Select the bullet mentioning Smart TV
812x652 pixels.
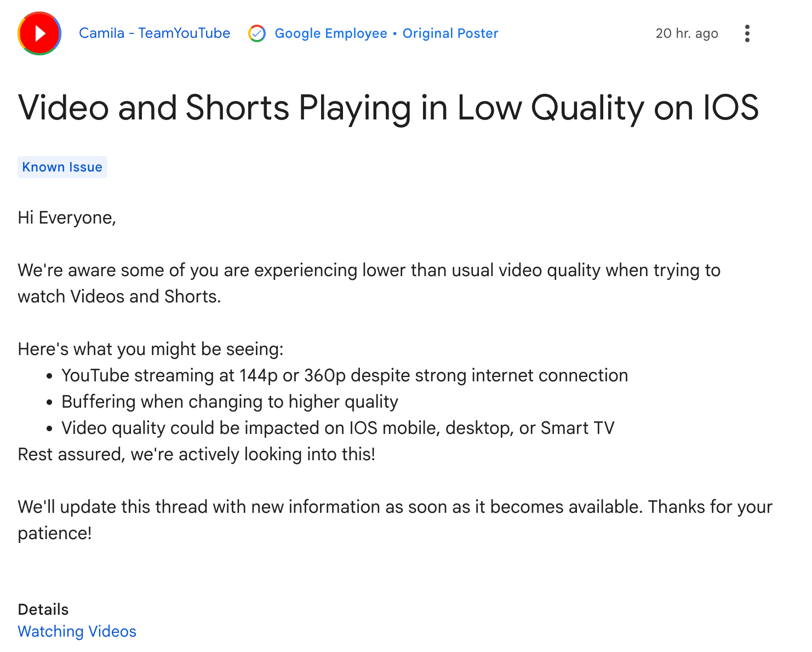click(338, 428)
